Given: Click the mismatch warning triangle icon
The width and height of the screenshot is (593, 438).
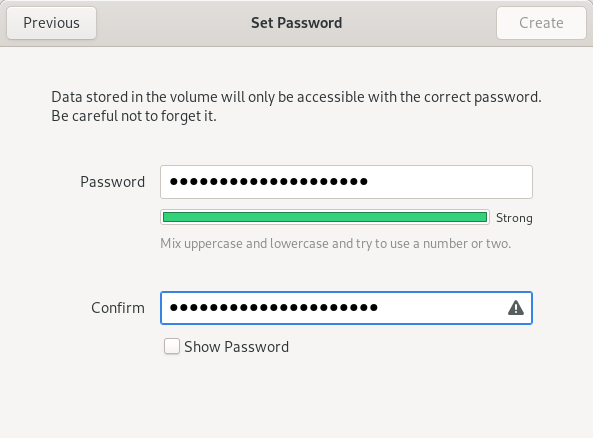Looking at the screenshot, I should click(x=515, y=308).
